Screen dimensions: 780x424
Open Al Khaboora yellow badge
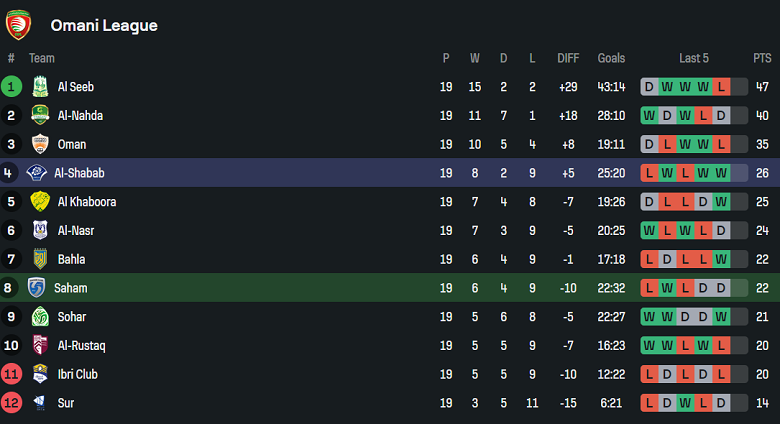(40, 202)
